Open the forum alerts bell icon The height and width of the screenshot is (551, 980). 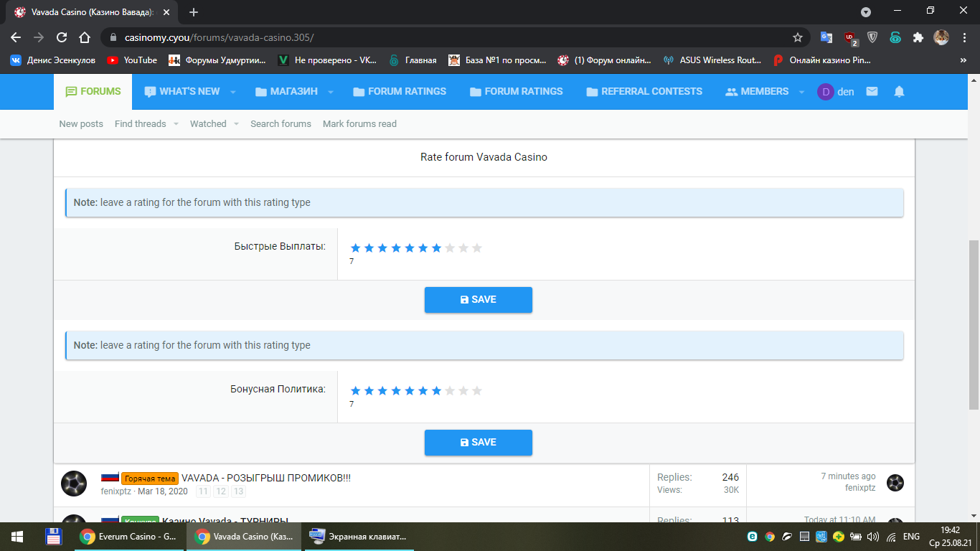(x=899, y=91)
